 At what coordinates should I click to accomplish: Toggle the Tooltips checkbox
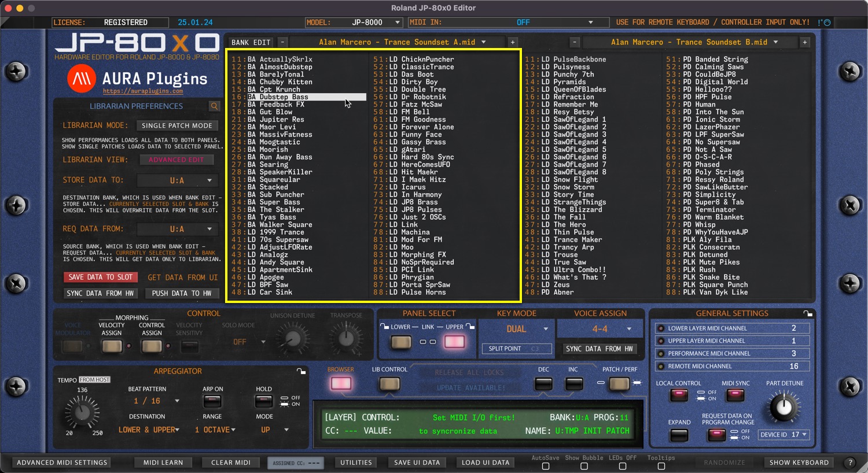coord(661,466)
